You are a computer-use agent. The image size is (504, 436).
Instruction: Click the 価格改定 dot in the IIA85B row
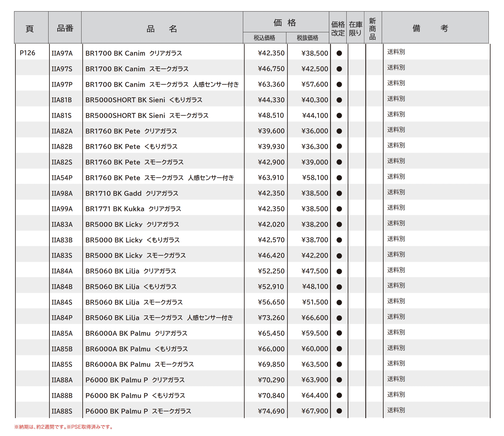(339, 349)
